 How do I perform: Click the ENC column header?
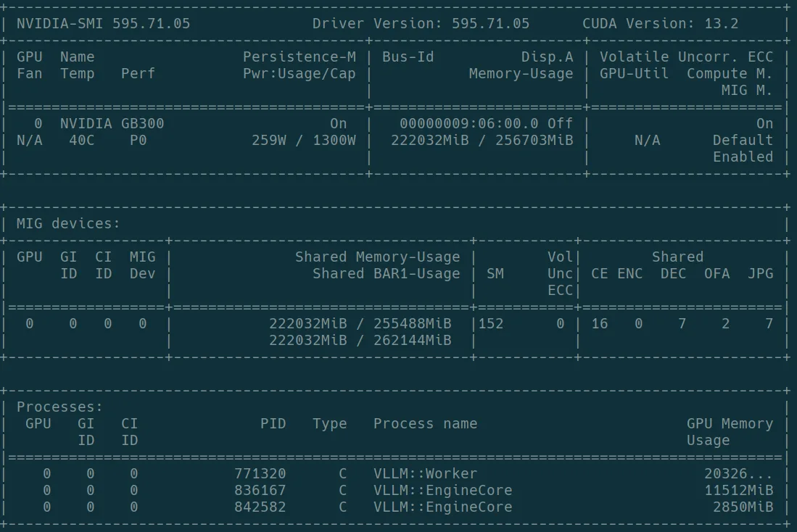click(x=629, y=274)
